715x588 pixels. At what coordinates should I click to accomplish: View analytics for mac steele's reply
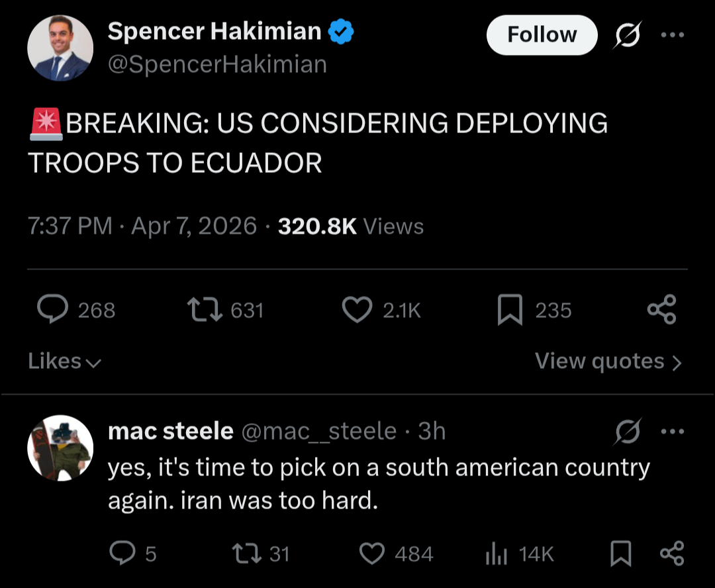[496, 554]
